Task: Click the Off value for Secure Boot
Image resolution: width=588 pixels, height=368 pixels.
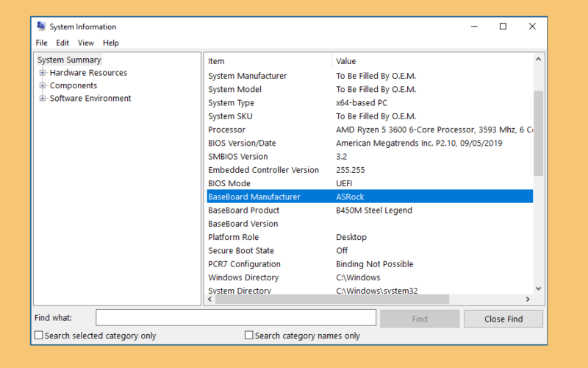Action: [342, 251]
